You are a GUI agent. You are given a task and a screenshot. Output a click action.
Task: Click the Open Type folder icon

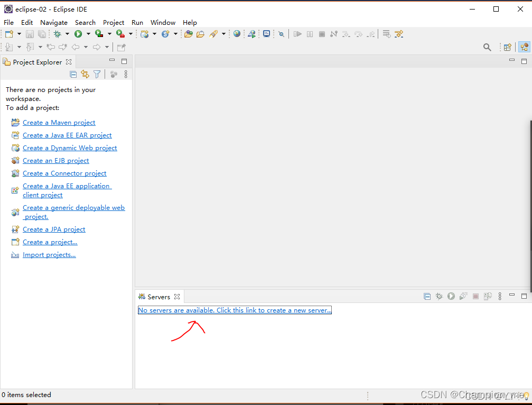[x=189, y=34]
